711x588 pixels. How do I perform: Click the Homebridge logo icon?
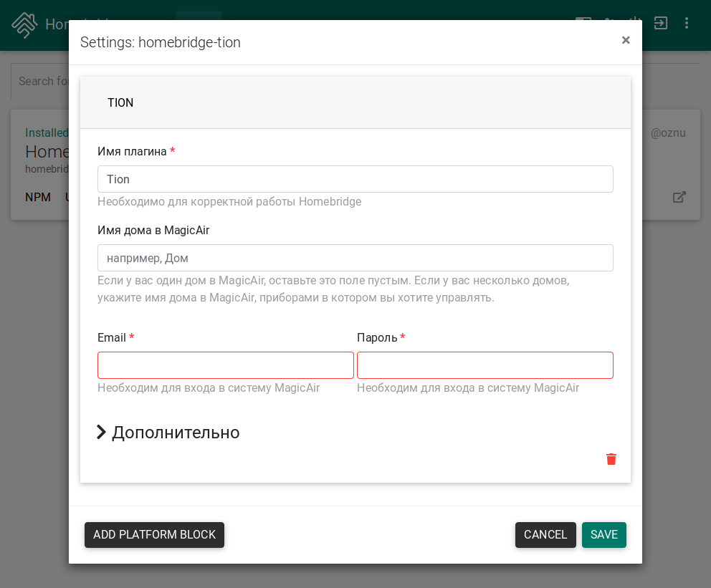click(x=24, y=24)
